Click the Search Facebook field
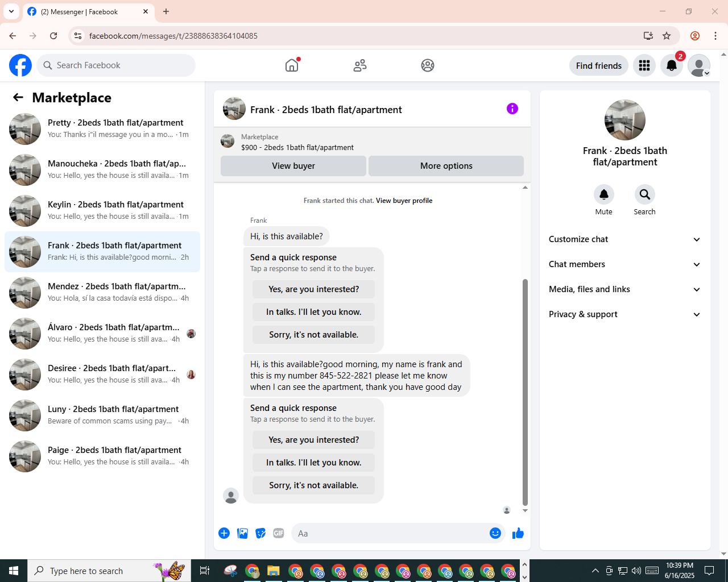 pyautogui.click(x=116, y=65)
